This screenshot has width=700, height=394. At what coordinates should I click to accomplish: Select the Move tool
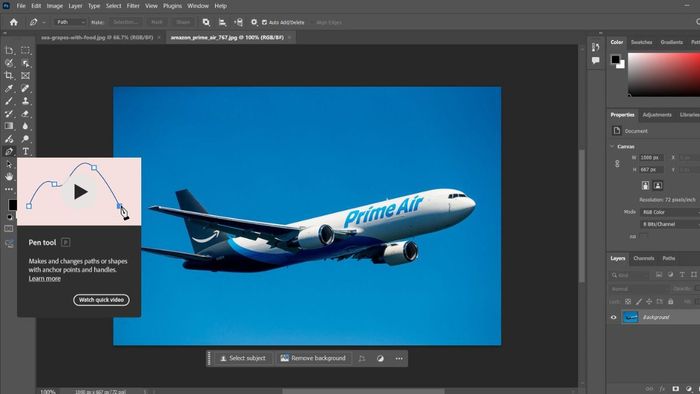[9, 50]
